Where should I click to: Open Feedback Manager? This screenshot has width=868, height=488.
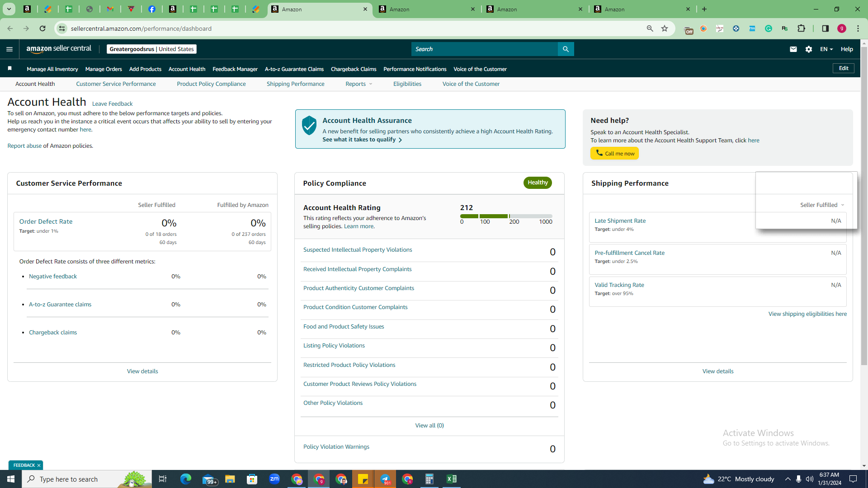click(235, 69)
